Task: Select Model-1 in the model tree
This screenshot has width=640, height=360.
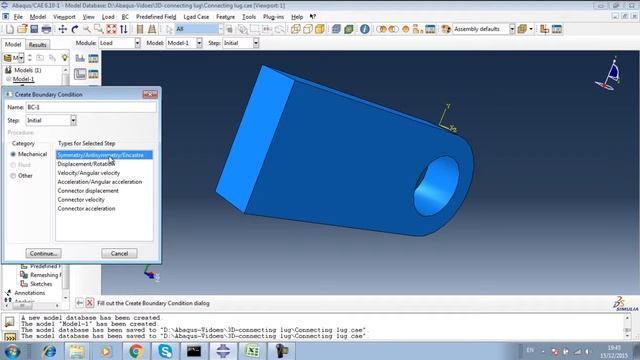Action: pos(23,79)
